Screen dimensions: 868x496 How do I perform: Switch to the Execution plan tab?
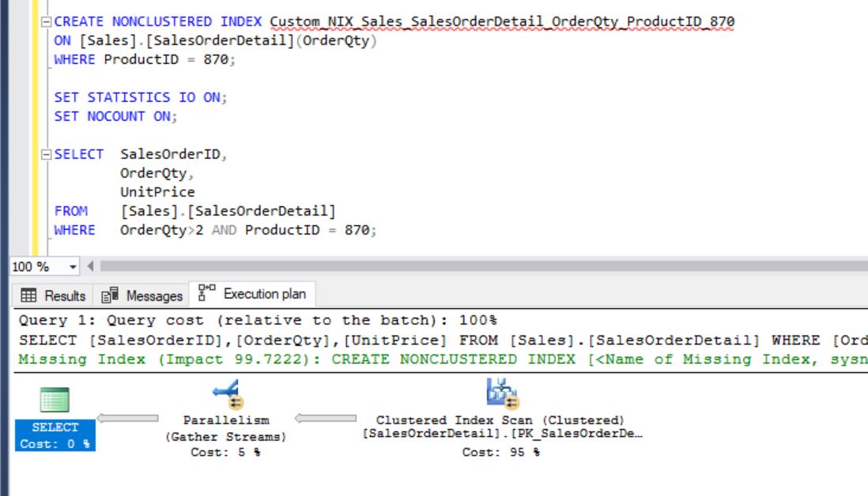[252, 294]
